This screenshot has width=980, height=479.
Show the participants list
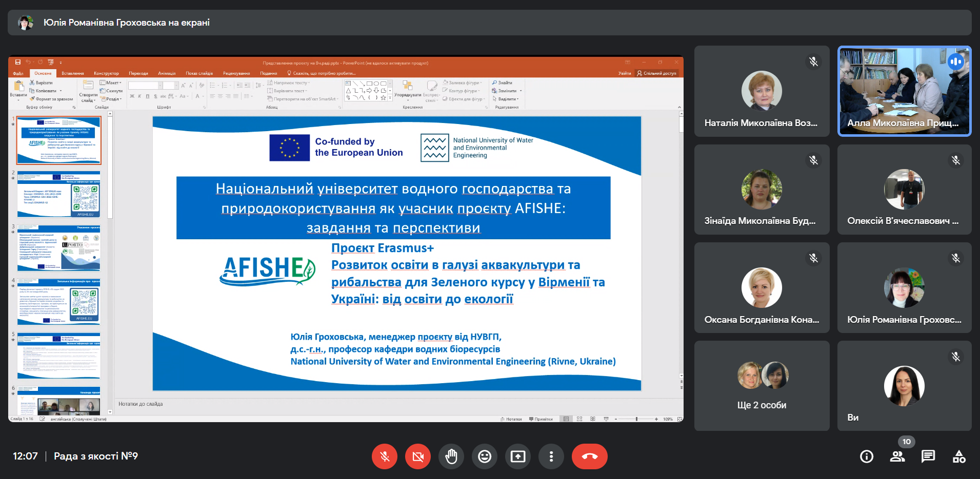[897, 456]
